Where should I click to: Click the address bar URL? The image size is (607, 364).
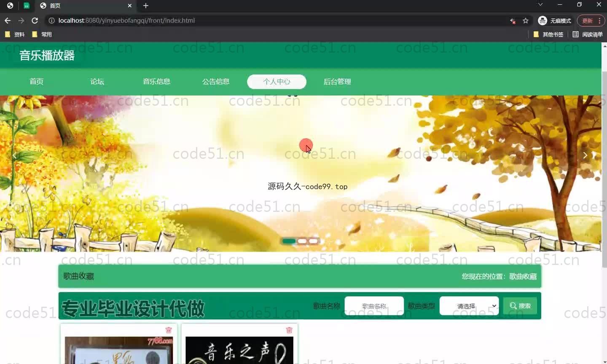(126, 20)
